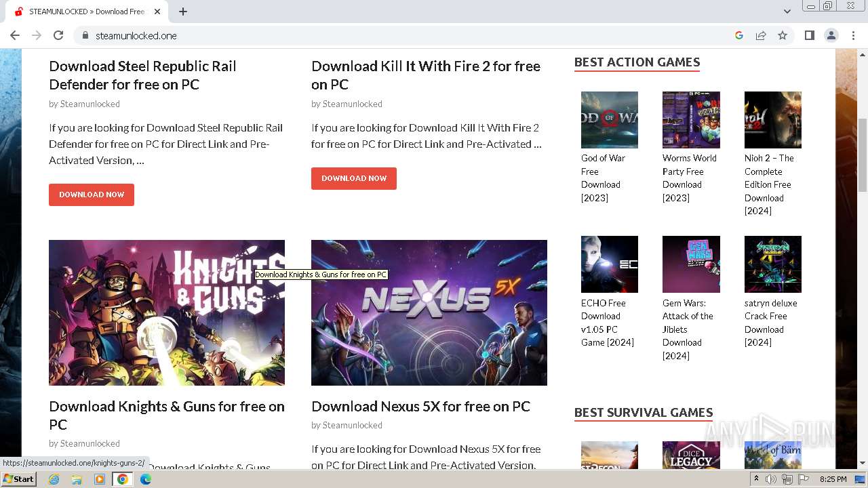
Task: Open the Chrome profile avatar
Action: pyautogui.click(x=831, y=35)
